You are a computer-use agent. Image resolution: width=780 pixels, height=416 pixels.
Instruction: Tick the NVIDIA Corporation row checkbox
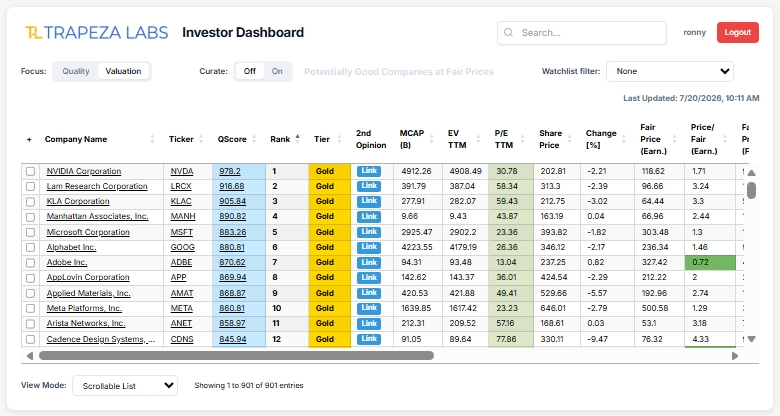(x=30, y=171)
